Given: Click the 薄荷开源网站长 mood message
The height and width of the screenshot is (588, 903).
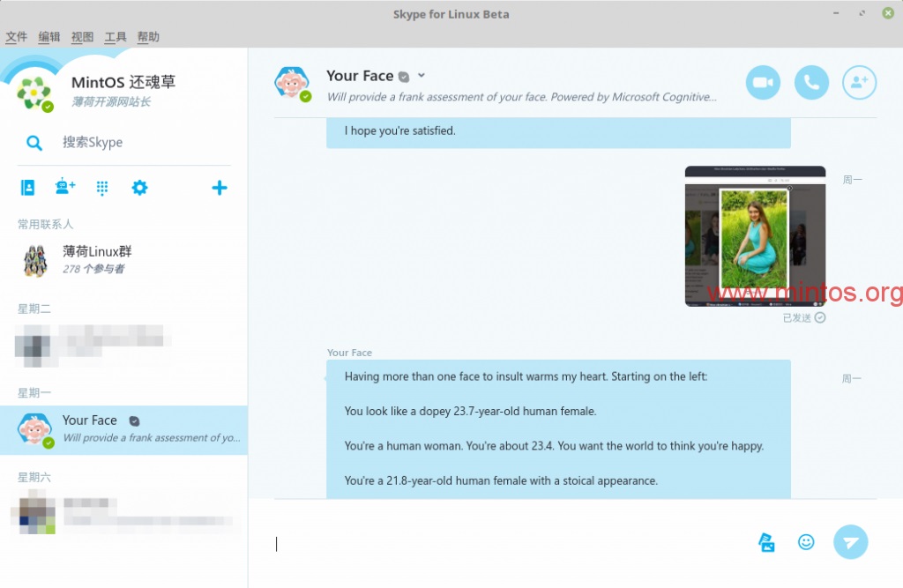Looking at the screenshot, I should pos(111,102).
